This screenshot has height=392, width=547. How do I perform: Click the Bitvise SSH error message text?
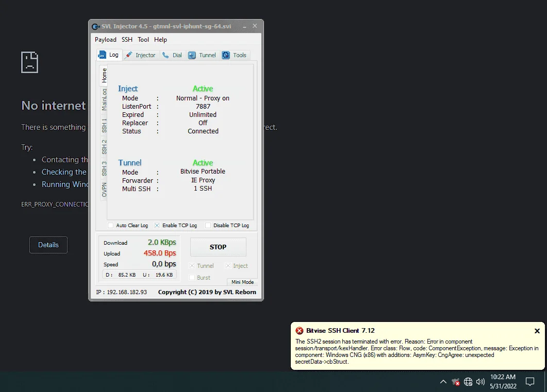tap(417, 352)
